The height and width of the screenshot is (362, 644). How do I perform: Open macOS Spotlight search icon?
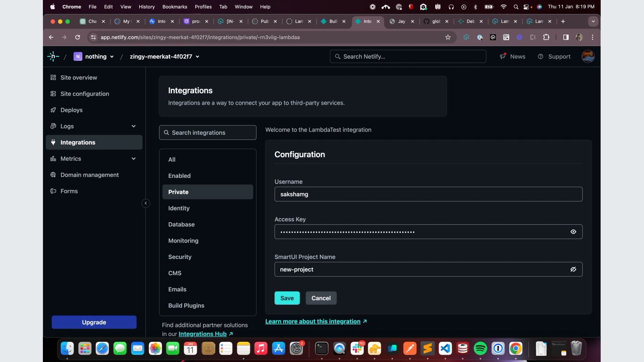coord(516,7)
